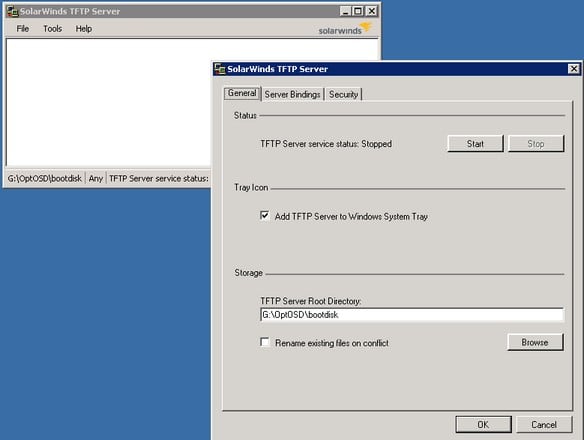584x440 pixels.
Task: Switch to the Security tab
Action: click(343, 95)
